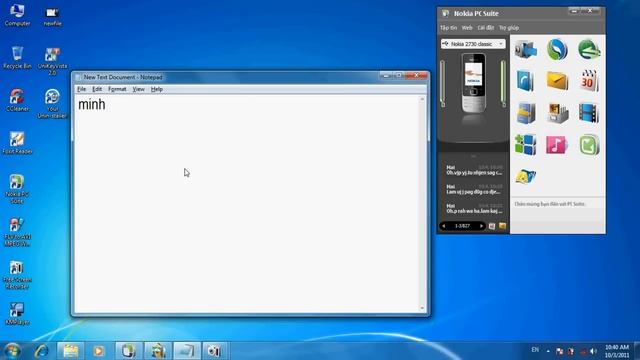This screenshot has height=360, width=640.
Task: Click the yellow inbox folder icon under messages
Action: pos(502,226)
